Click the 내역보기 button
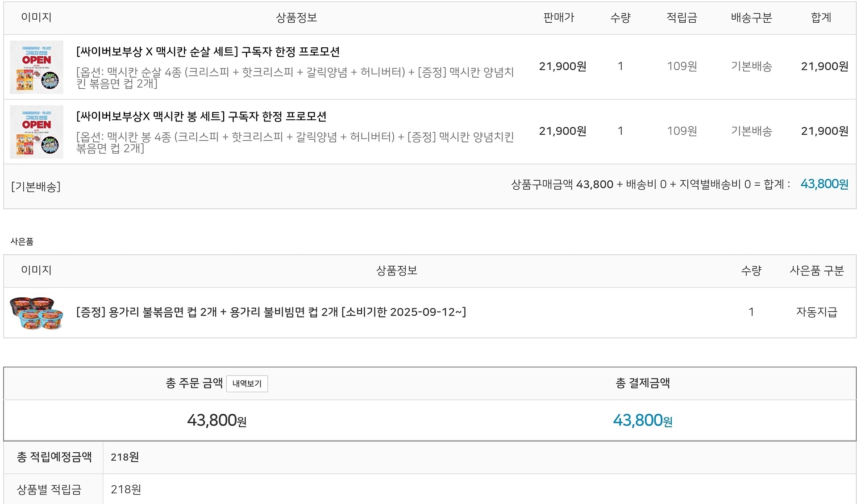The width and height of the screenshot is (857, 504). pyautogui.click(x=247, y=383)
